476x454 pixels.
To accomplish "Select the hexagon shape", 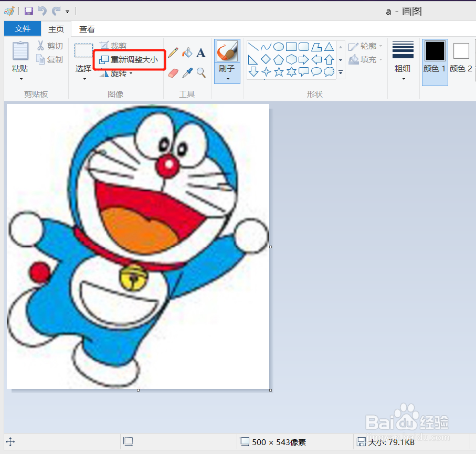I will [291, 59].
